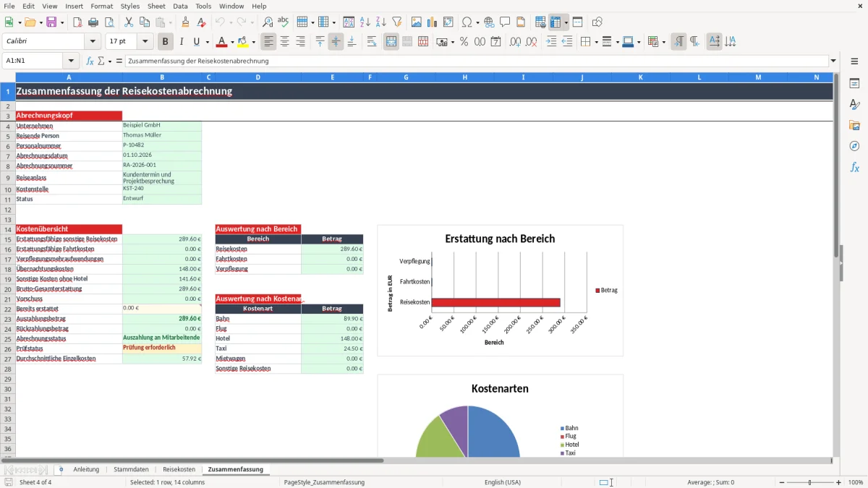Apply the yellow Background Color swatch
The height and width of the screenshot is (488, 868).
pyautogui.click(x=243, y=42)
